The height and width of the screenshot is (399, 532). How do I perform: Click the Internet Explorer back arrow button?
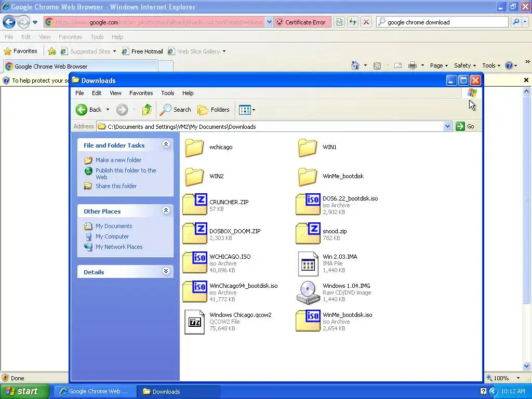pos(9,22)
